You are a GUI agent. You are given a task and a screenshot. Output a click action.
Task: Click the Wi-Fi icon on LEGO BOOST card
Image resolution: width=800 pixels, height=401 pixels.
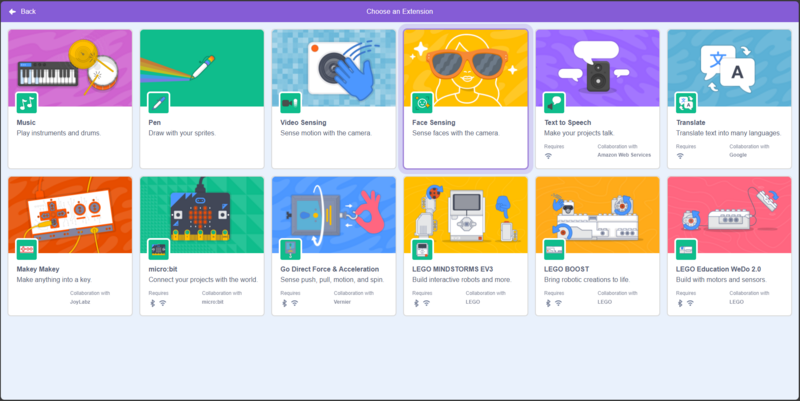tap(558, 303)
